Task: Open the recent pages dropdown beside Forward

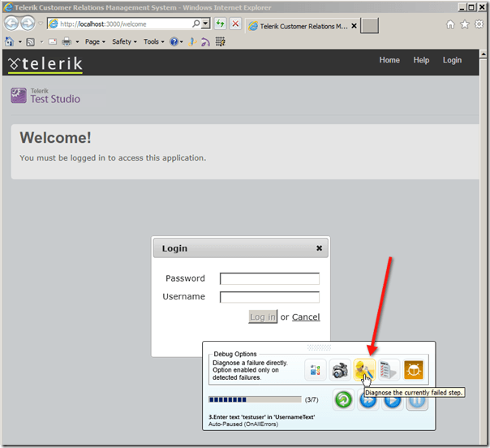Action: point(41,24)
